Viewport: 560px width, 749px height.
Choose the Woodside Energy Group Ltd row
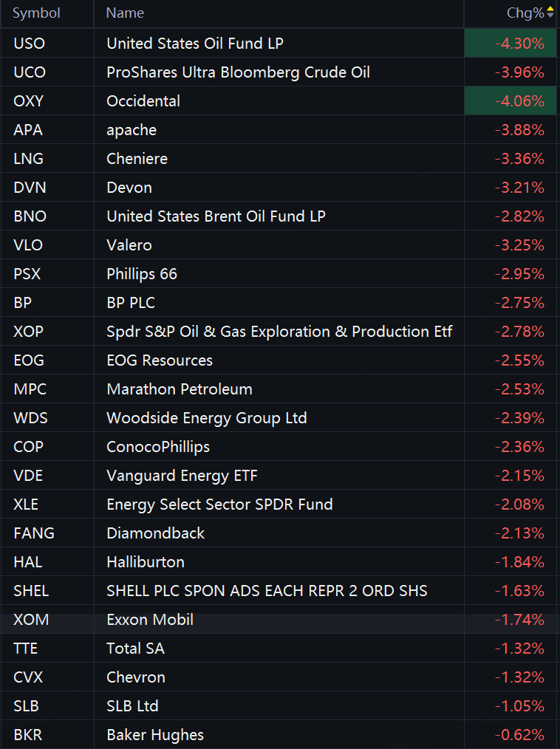[279, 417]
